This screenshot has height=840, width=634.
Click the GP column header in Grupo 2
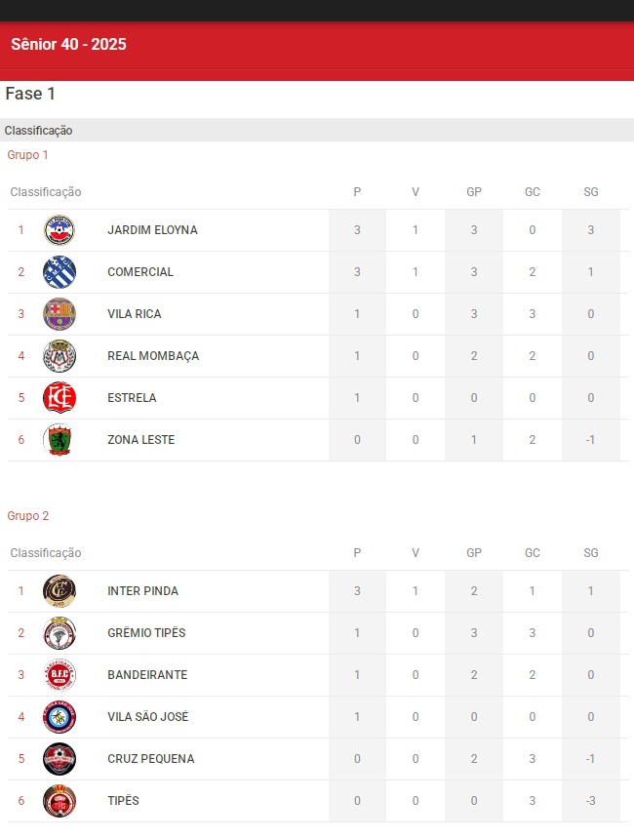(x=474, y=553)
